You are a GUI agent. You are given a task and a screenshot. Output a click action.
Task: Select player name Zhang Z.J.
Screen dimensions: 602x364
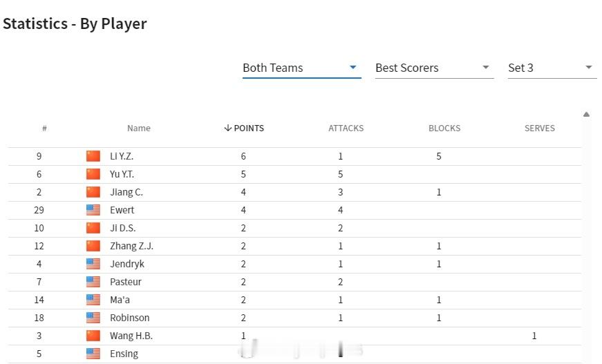(x=132, y=246)
